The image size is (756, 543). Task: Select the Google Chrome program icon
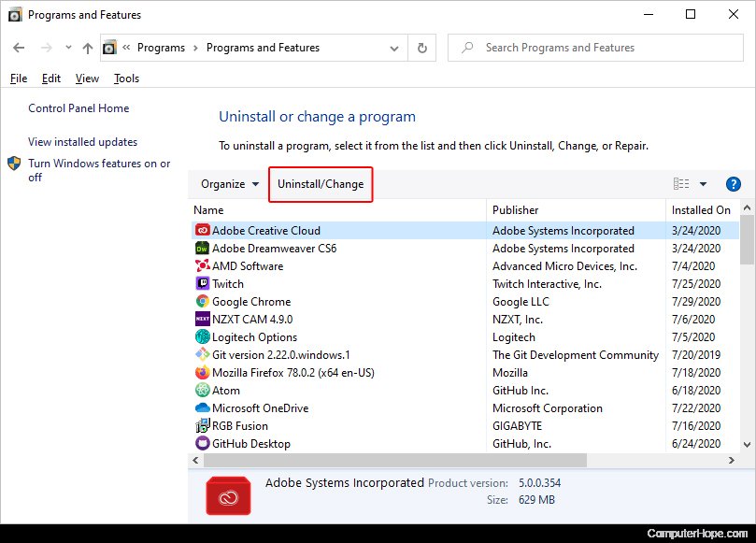(x=203, y=301)
